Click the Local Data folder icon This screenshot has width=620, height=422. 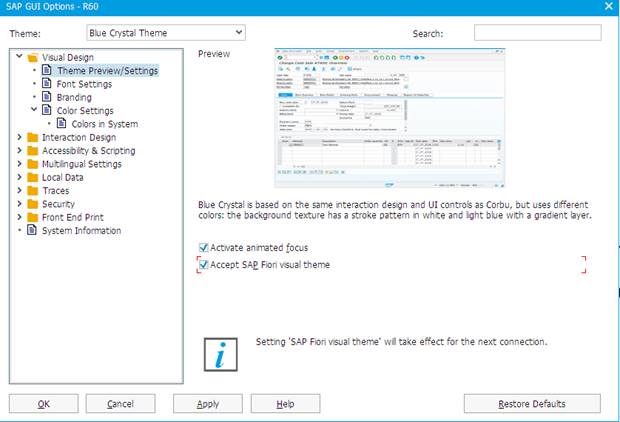pyautogui.click(x=32, y=177)
